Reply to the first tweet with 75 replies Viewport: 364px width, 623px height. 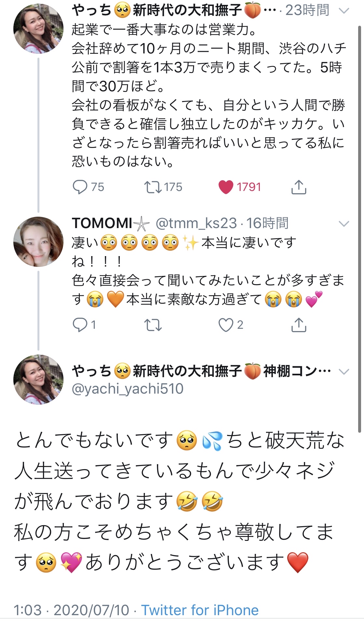coord(80,187)
